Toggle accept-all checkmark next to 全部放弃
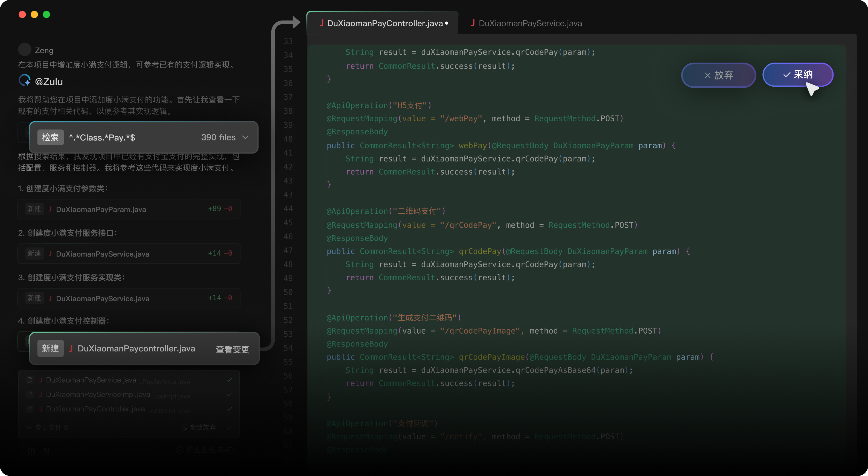This screenshot has width=868, height=476. (229, 428)
